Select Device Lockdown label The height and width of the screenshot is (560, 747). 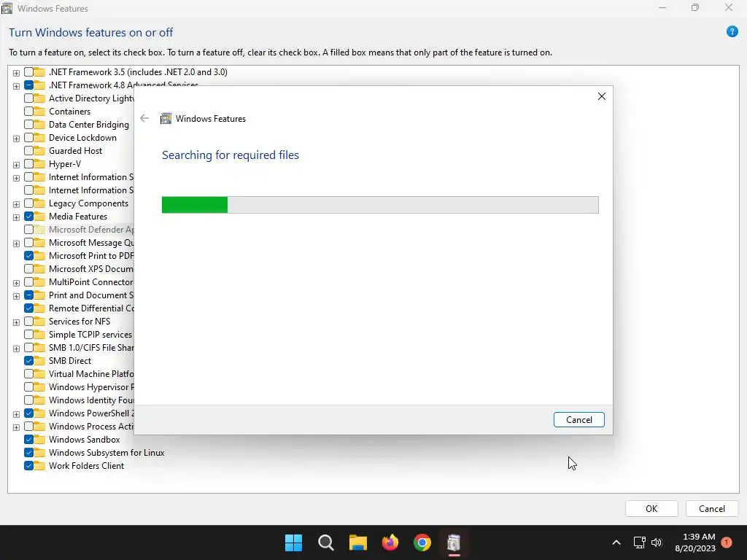(x=82, y=138)
